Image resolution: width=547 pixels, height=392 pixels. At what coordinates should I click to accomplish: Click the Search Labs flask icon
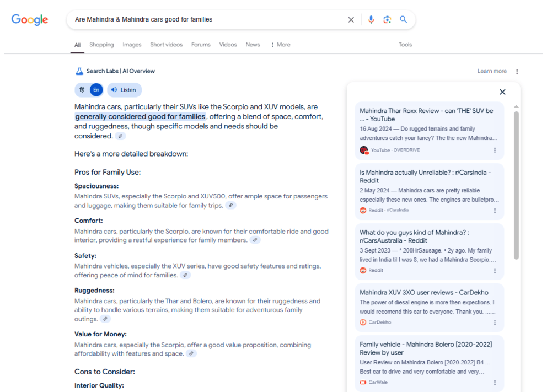click(x=79, y=71)
